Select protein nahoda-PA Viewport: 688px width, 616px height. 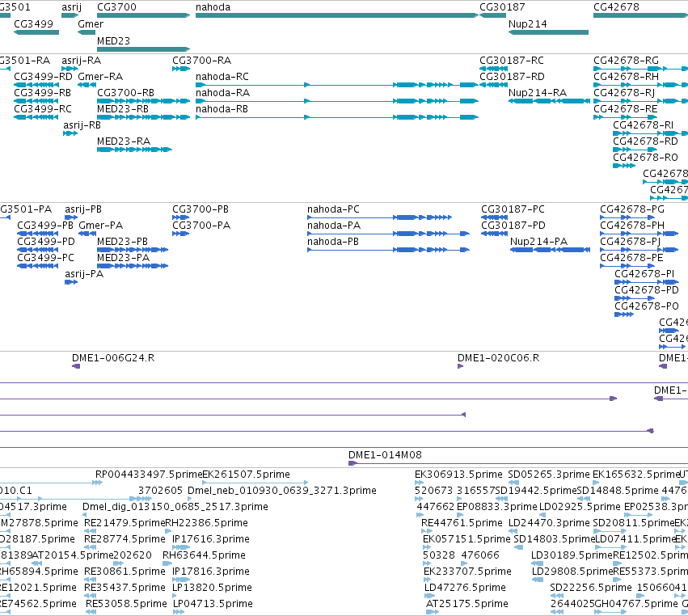388,234
